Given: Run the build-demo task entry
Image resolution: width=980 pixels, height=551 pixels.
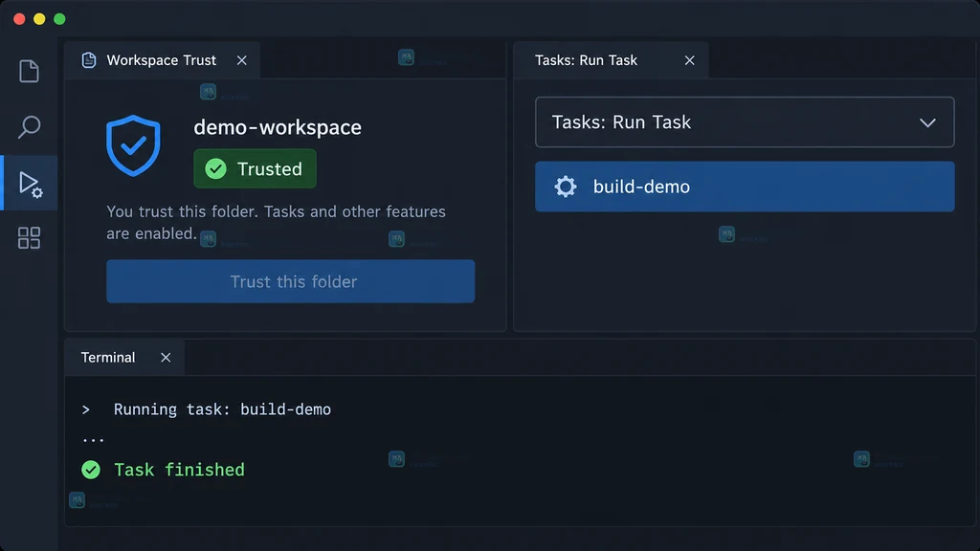Looking at the screenshot, I should click(x=745, y=187).
